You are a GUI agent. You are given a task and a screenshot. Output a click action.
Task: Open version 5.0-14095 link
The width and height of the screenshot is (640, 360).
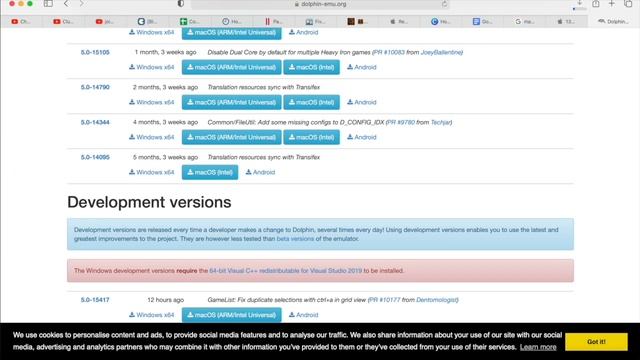[x=95, y=157]
